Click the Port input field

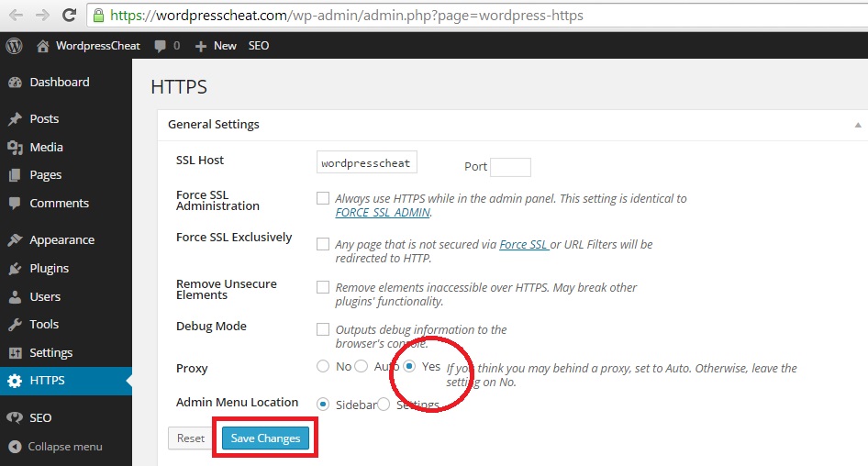[510, 167]
